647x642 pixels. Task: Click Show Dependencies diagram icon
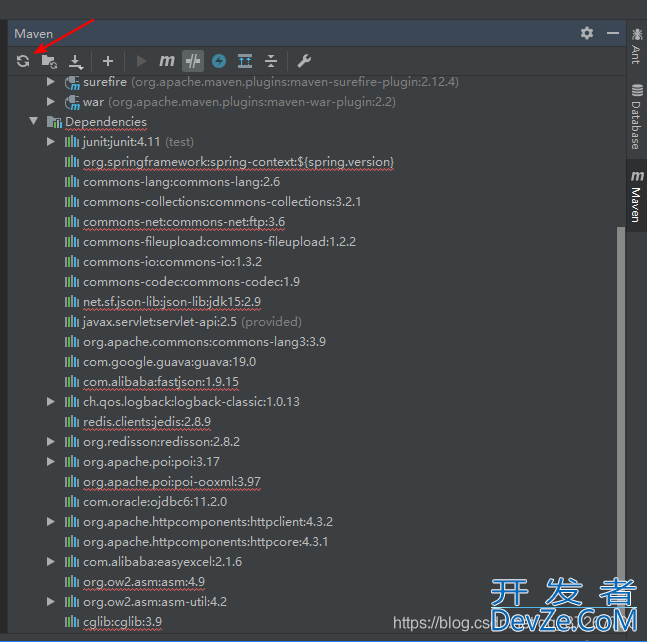pyautogui.click(x=245, y=61)
